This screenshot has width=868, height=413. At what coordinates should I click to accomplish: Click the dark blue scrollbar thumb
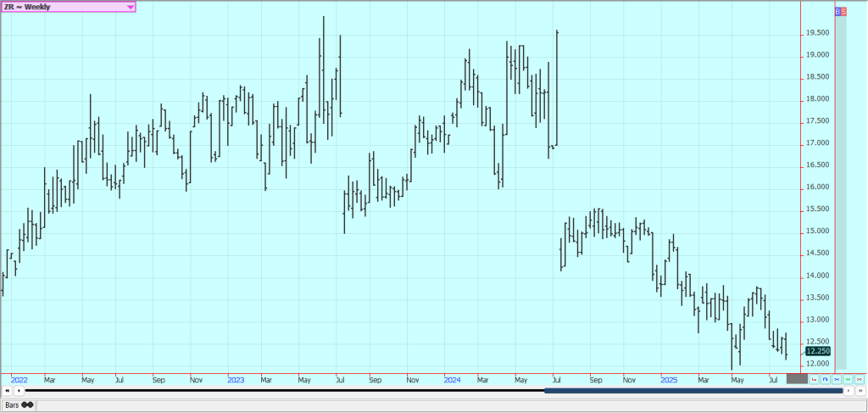tap(693, 391)
